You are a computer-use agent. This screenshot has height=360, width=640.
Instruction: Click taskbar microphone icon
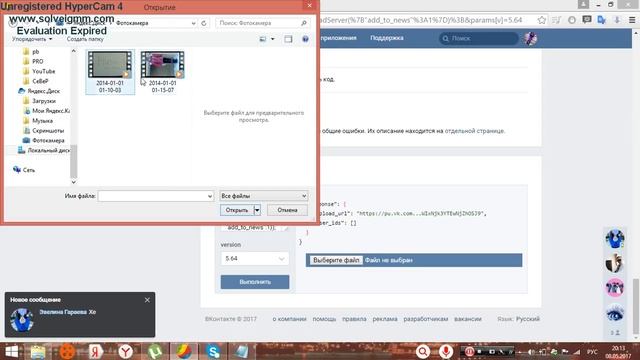coord(446,351)
